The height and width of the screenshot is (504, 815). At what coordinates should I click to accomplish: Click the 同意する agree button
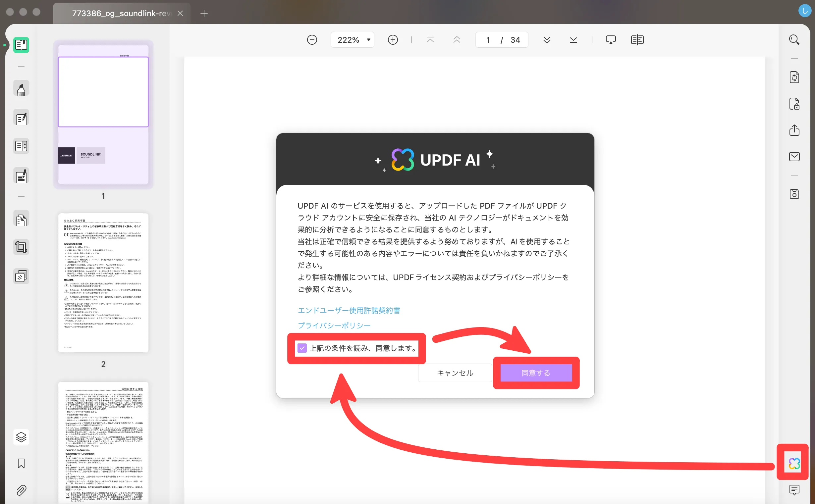click(x=536, y=373)
